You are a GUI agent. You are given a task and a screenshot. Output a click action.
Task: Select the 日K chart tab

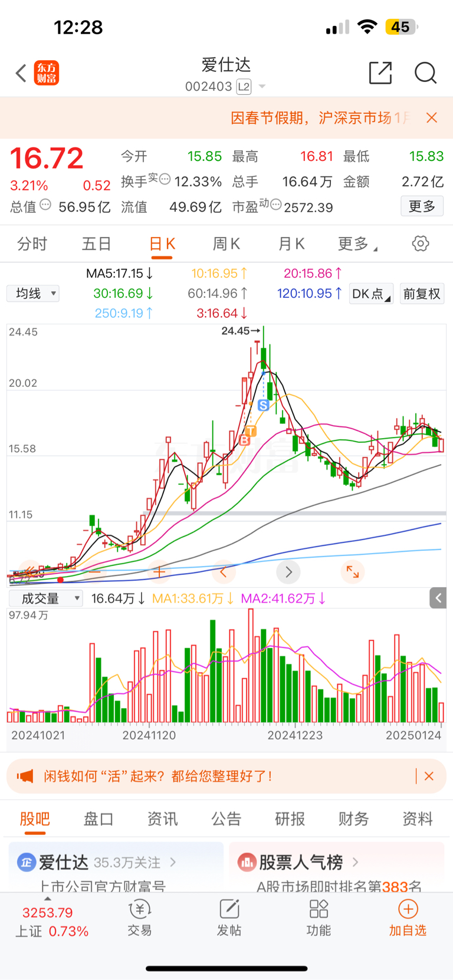coord(162,244)
